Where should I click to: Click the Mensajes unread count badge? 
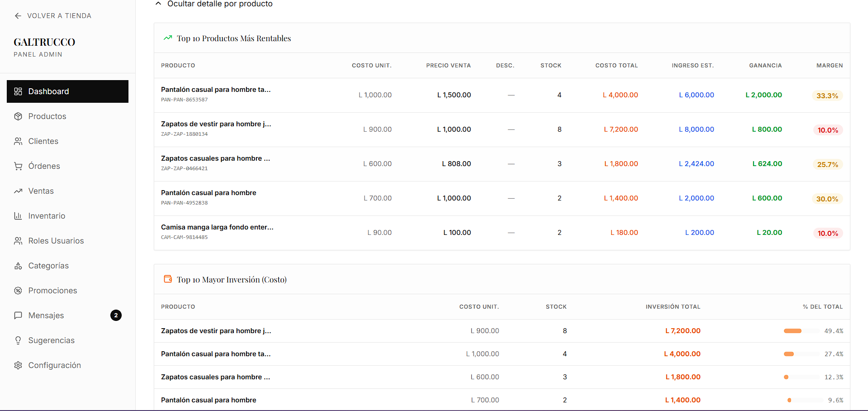point(116,315)
